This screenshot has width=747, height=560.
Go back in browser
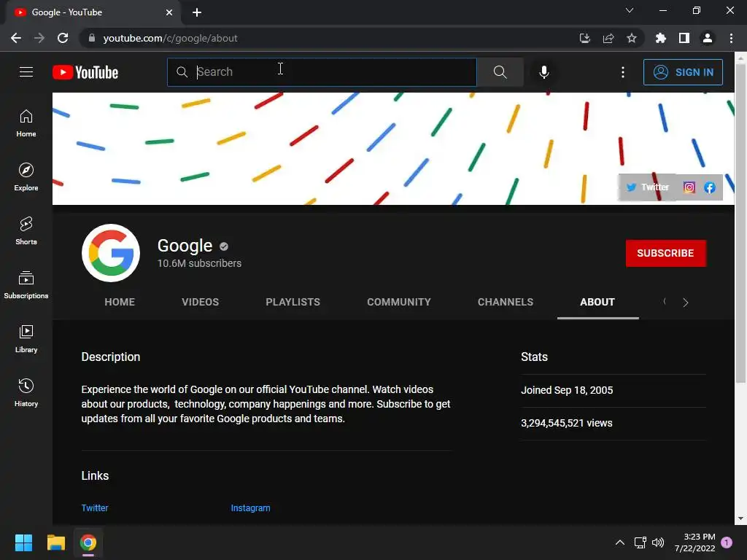[16, 38]
